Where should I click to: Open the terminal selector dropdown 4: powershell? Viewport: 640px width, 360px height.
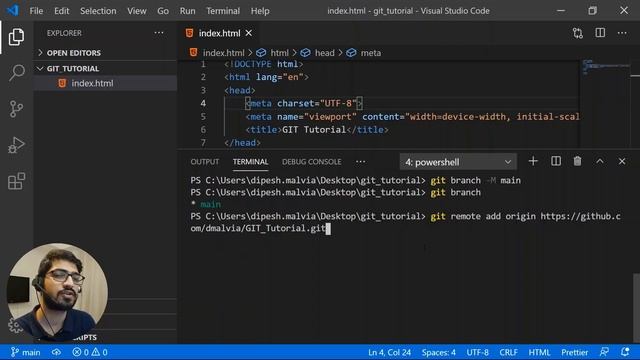point(458,162)
